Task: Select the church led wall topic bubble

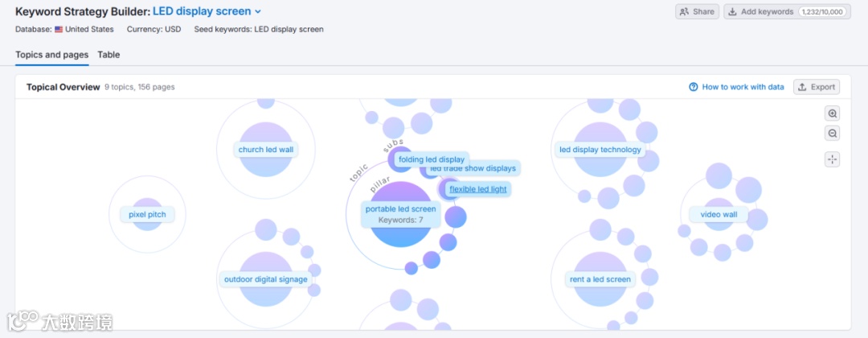Action: (x=266, y=150)
